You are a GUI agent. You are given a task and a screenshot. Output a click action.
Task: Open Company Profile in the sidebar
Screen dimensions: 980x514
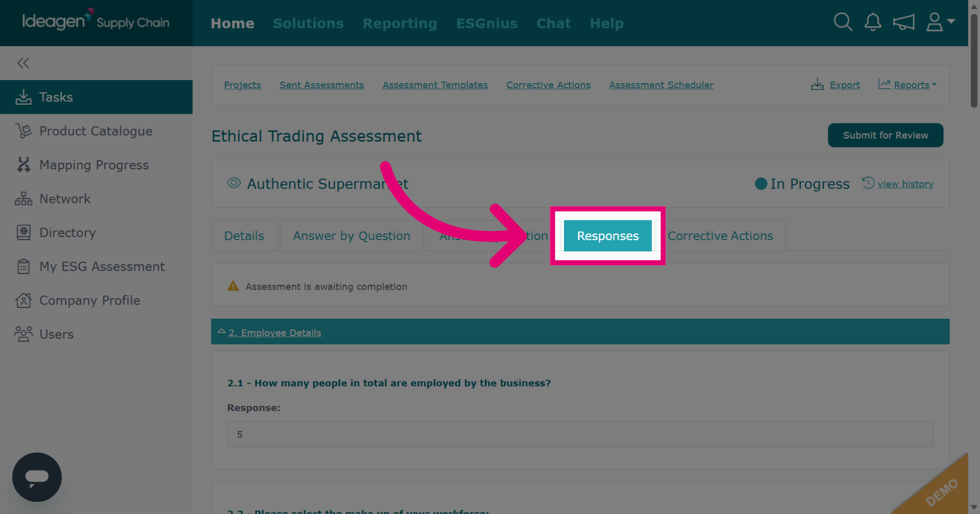[96, 300]
